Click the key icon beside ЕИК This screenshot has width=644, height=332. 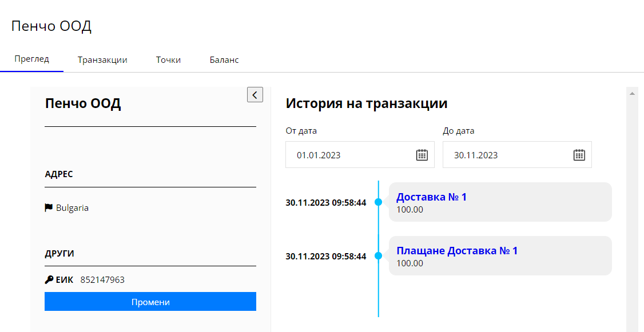(x=49, y=280)
